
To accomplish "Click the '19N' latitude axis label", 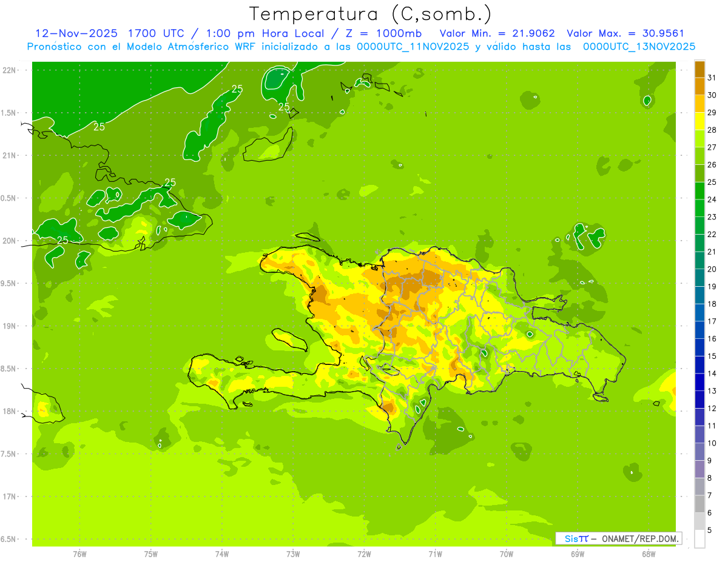I will pos(10,326).
